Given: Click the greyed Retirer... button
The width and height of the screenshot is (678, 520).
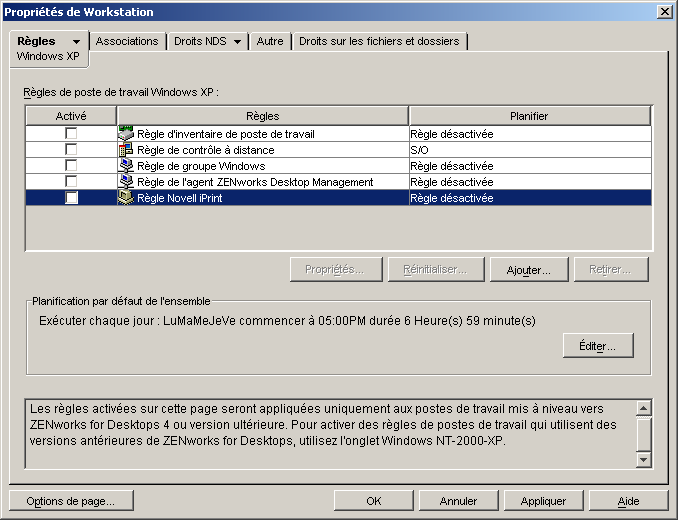Looking at the screenshot, I should 611,270.
